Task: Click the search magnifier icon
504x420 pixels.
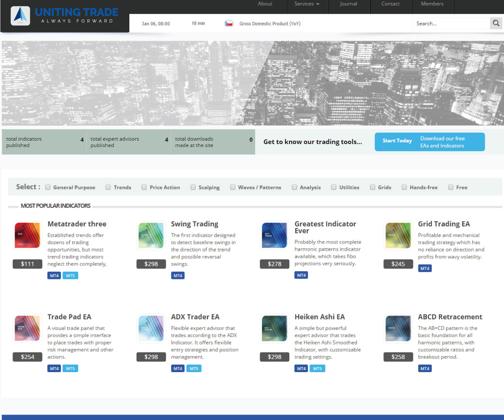Action: click(496, 24)
